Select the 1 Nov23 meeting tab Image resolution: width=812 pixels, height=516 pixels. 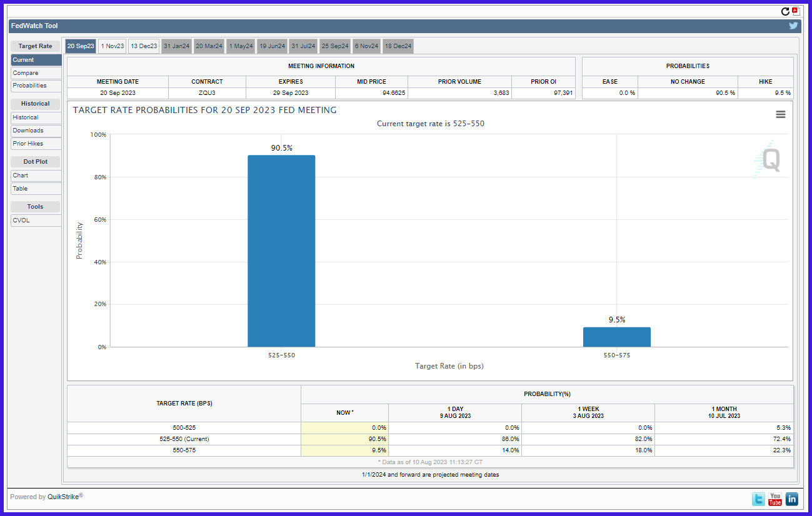coord(113,46)
